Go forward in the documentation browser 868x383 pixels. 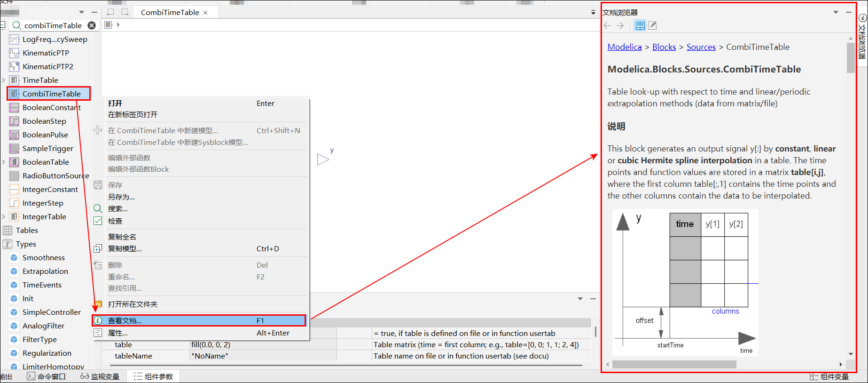[x=620, y=25]
